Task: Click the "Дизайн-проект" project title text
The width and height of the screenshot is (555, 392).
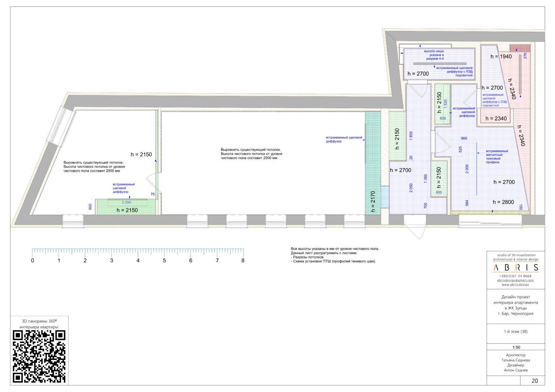Action: 516,297
